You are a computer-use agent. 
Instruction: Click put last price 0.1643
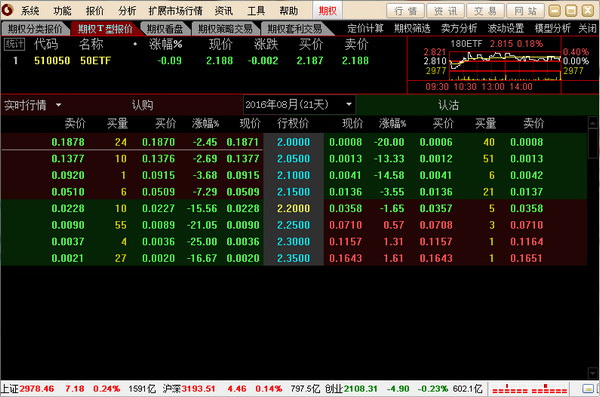pos(346,258)
